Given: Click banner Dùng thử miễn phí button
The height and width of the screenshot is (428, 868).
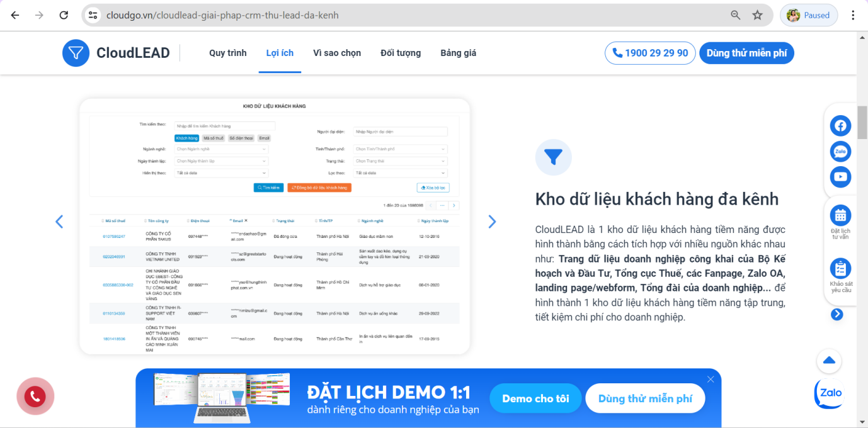Looking at the screenshot, I should 645,398.
